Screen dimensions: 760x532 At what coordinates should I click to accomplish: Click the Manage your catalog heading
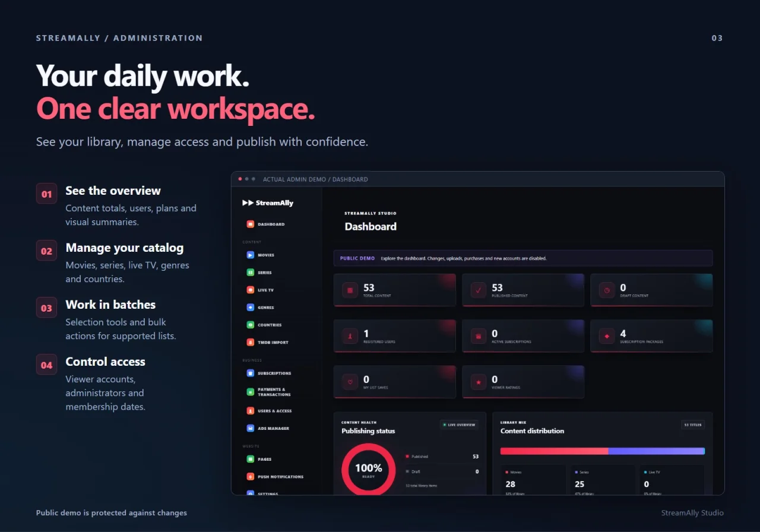pos(125,248)
